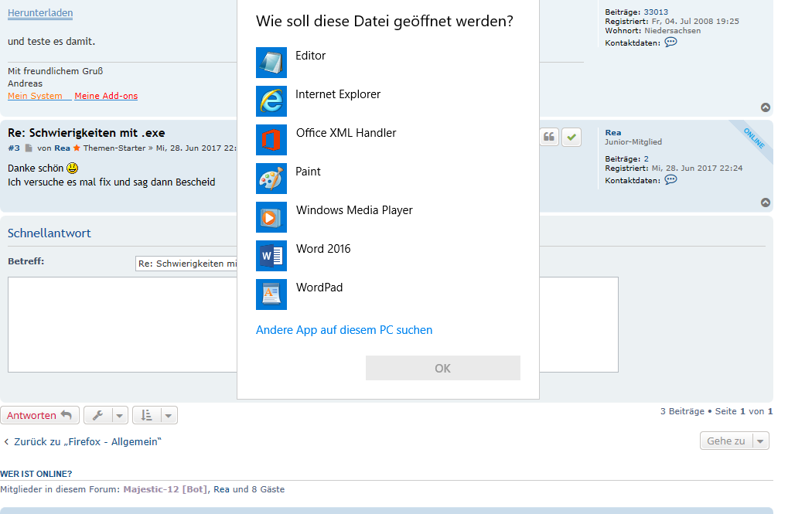
Task: Click the quote icon on Rea's post
Action: (549, 137)
